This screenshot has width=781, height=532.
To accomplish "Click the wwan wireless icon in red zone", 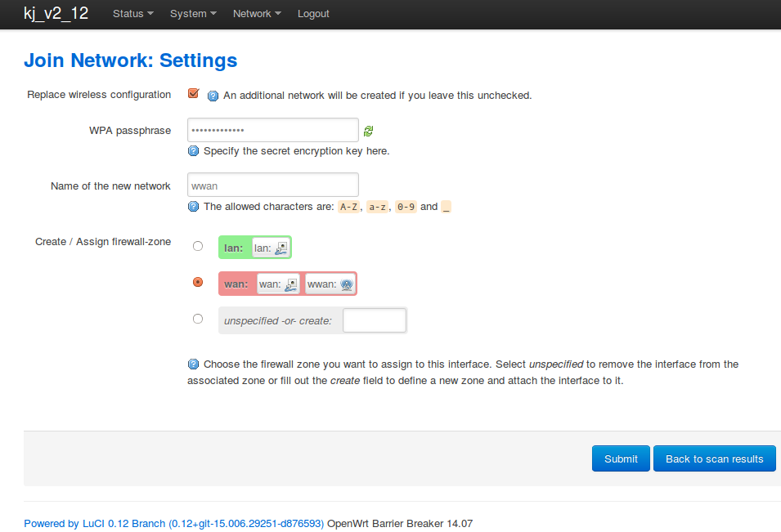I will click(x=346, y=284).
